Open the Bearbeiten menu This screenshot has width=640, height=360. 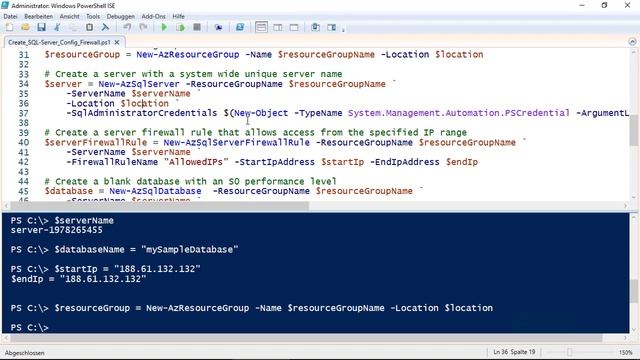tap(38, 16)
